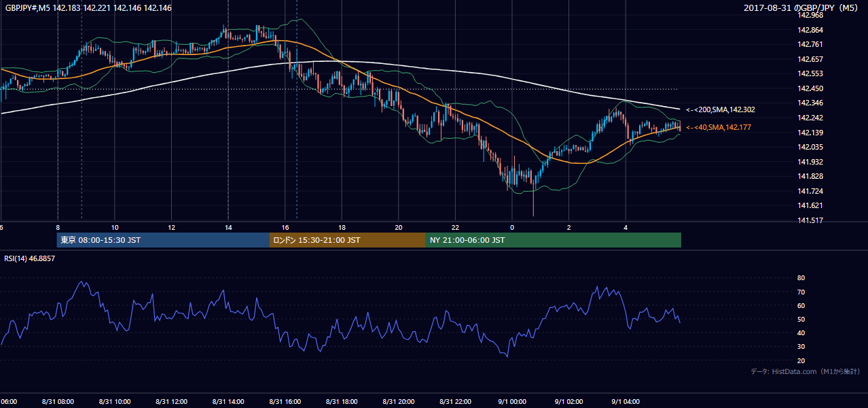Click the 8/31 22:00 bottom time label
The image size is (868, 408).
coord(454,402)
